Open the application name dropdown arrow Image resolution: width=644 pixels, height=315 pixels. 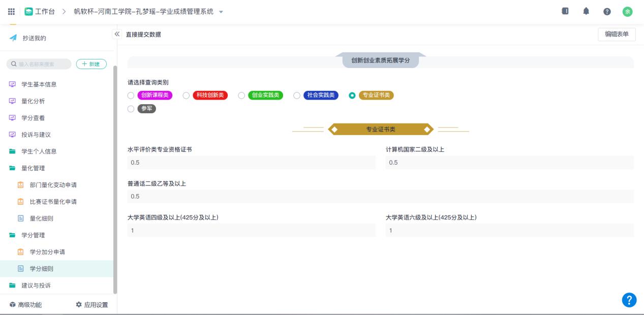tap(221, 12)
